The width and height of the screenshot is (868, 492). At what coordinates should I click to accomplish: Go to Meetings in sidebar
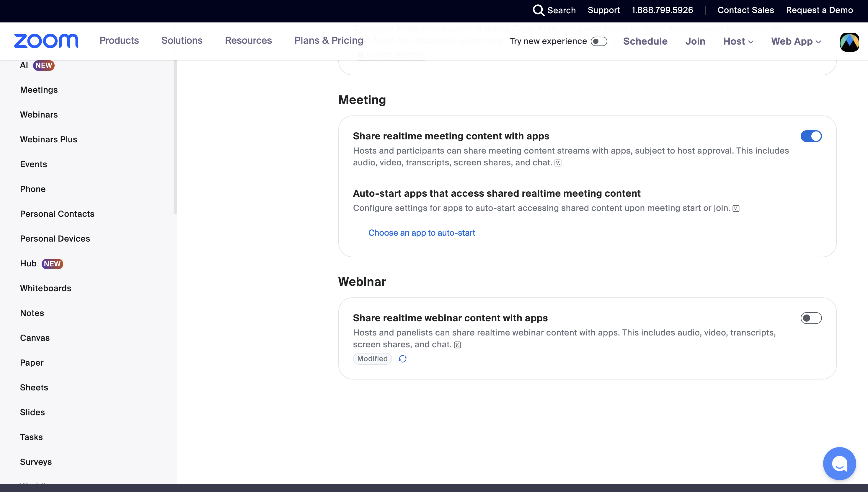(39, 90)
